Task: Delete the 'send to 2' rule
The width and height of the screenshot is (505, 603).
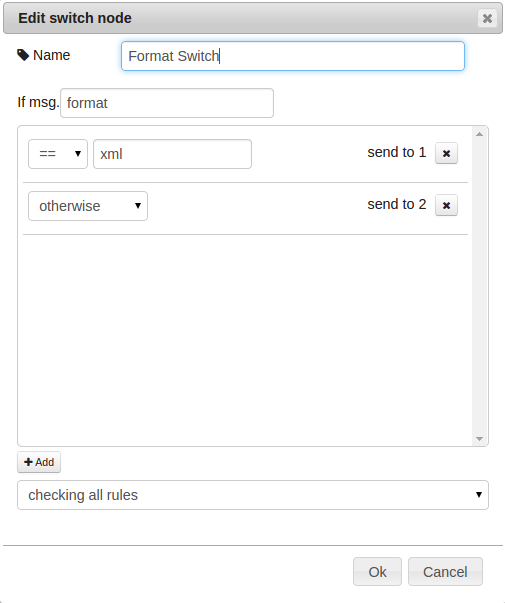Action: coord(446,205)
